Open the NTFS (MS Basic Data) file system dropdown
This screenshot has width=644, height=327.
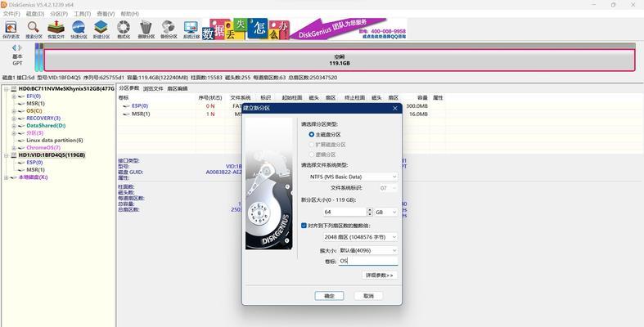[354, 177]
